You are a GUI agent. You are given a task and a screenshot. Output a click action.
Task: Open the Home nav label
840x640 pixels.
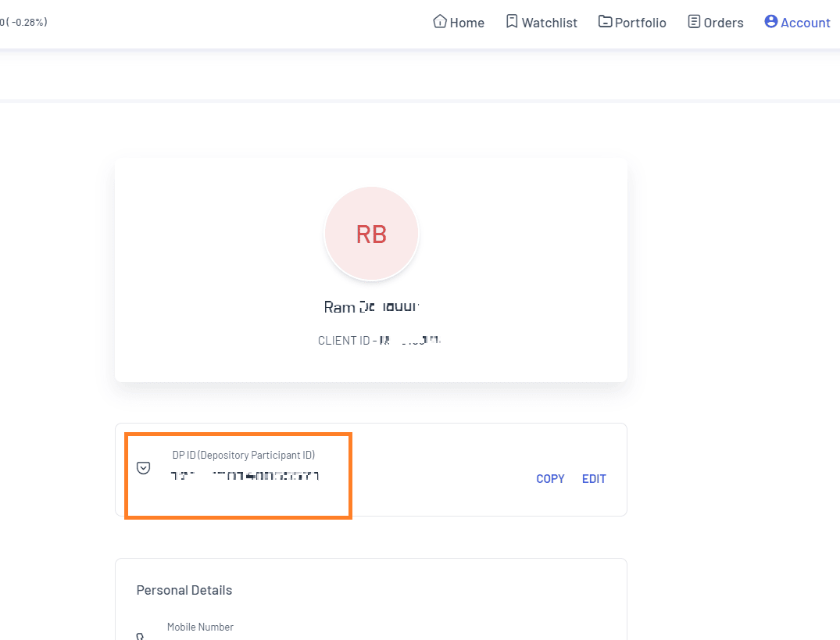466,23
